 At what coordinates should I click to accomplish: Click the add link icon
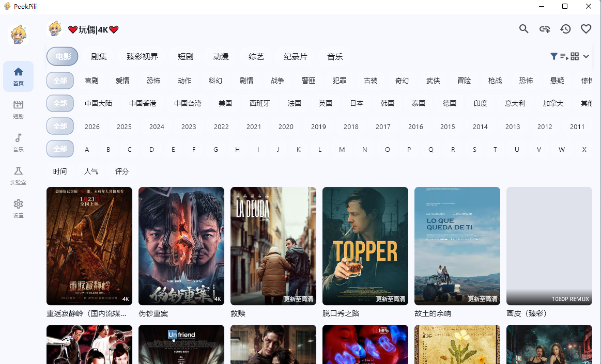(x=545, y=29)
